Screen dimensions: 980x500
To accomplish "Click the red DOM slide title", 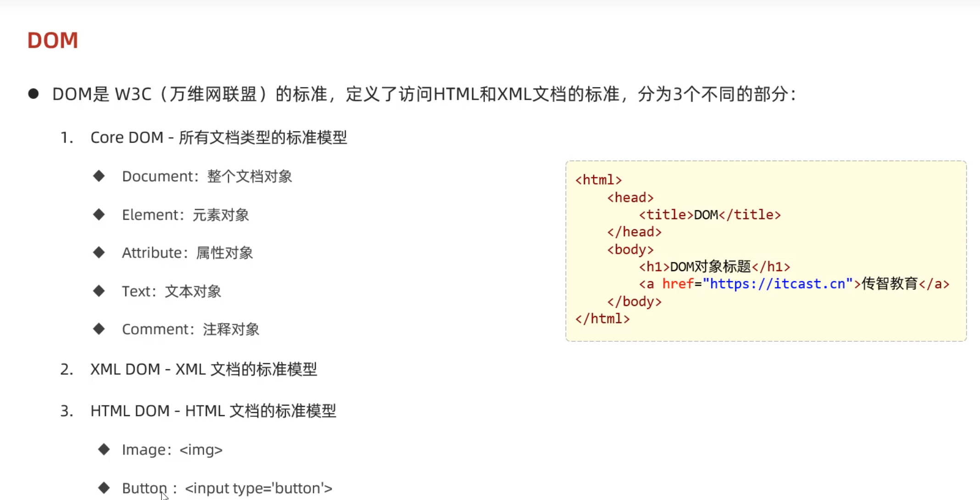I will (53, 40).
